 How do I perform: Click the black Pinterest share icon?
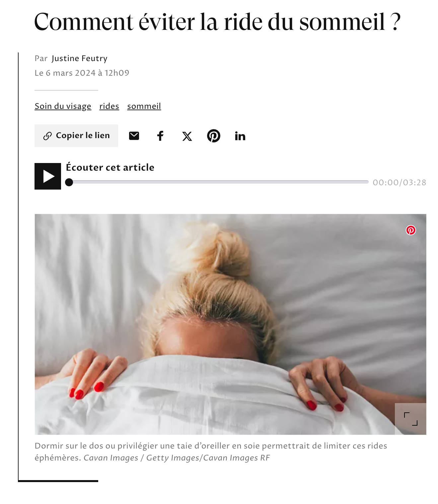(214, 136)
